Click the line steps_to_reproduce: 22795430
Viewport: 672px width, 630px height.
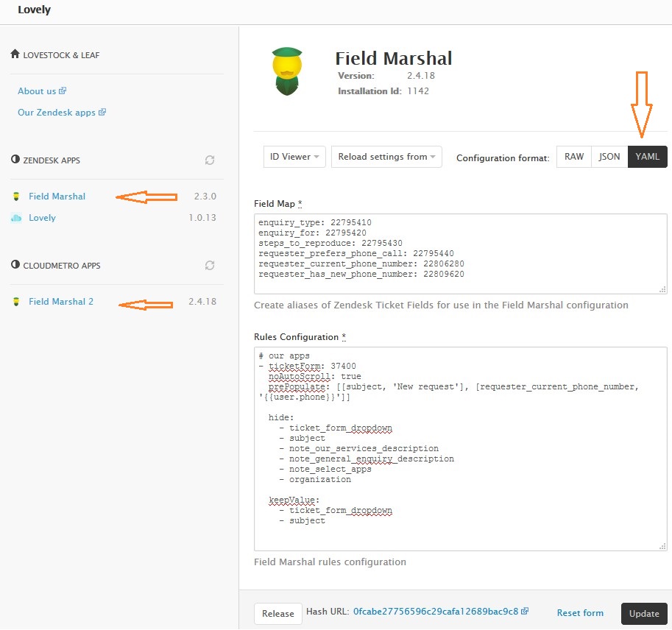click(x=330, y=243)
